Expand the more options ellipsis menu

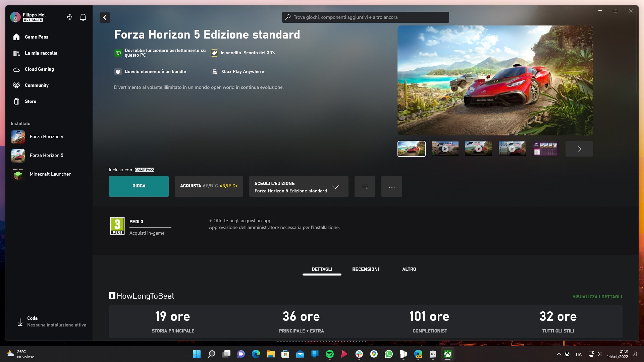(392, 186)
